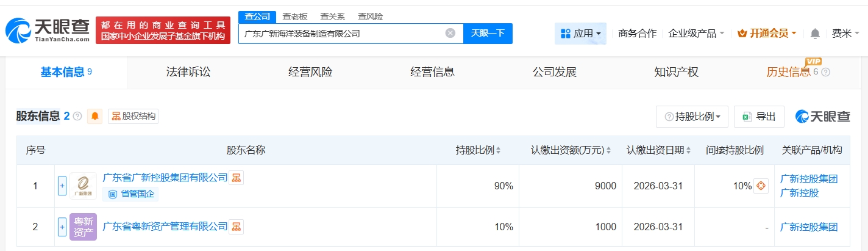Screen dimensions: 868x251
Task: Click the 天眼查 logo in the header
Action: pos(48,30)
